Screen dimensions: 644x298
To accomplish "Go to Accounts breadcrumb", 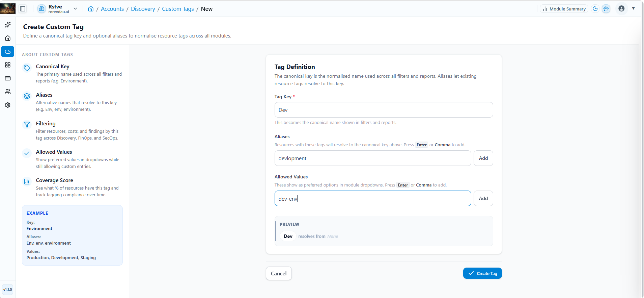I will pyautogui.click(x=112, y=9).
